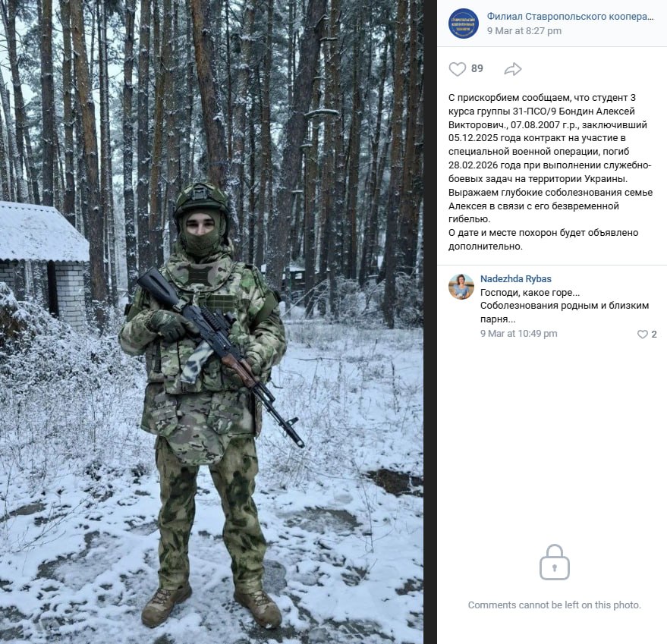Image resolution: width=667 pixels, height=644 pixels.
Task: Click the soldier's helmet in the photo
Action: pyautogui.click(x=201, y=199)
